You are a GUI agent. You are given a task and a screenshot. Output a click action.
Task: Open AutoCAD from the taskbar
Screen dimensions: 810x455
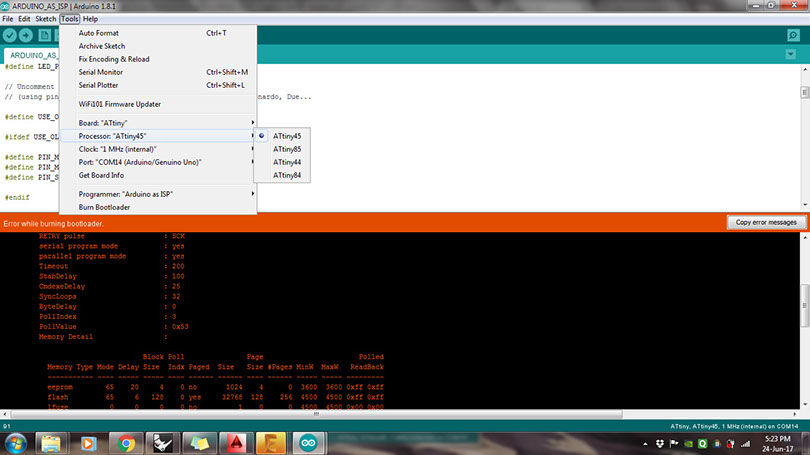(236, 443)
